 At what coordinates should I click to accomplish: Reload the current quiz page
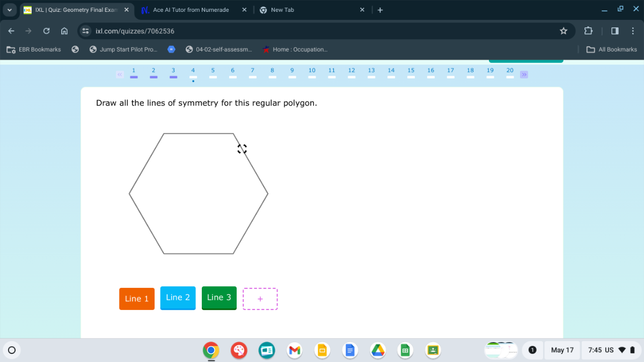point(46,31)
